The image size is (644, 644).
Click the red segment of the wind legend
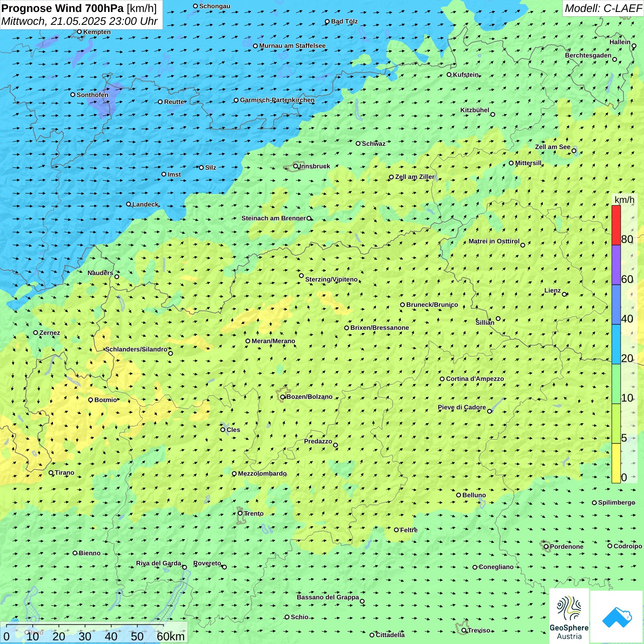click(616, 225)
